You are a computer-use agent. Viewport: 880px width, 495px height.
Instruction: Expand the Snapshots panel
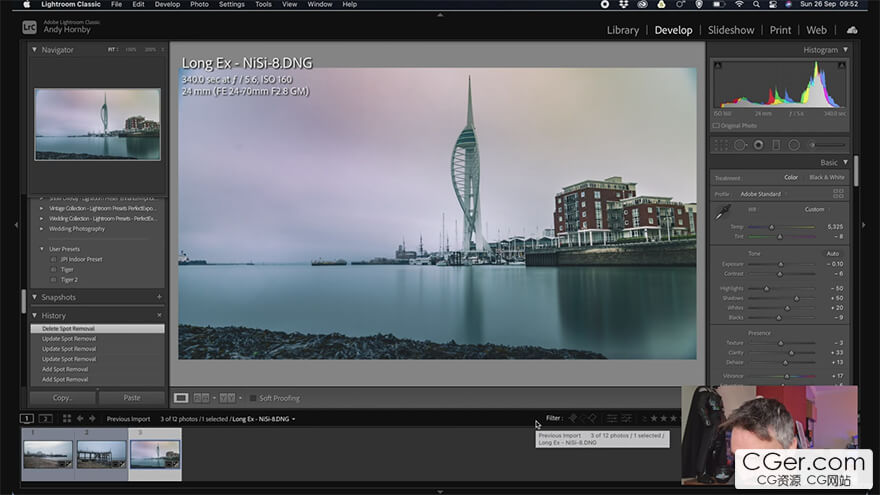click(x=34, y=297)
